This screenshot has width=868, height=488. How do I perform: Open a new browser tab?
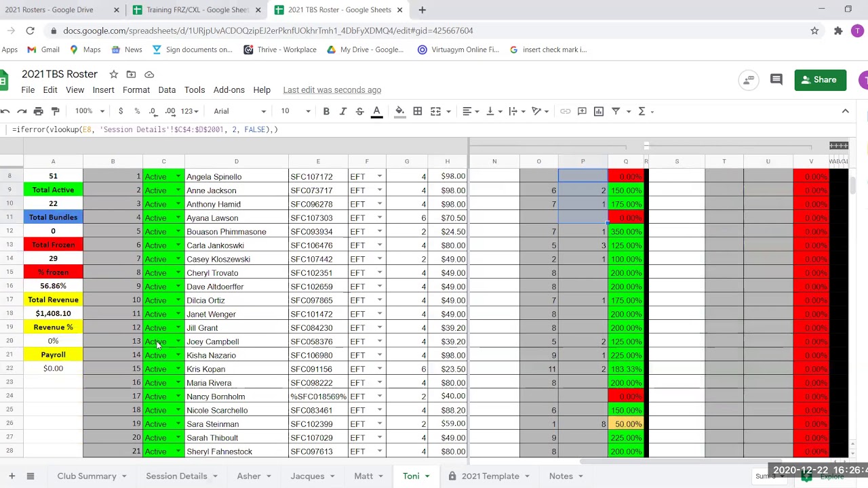point(422,9)
